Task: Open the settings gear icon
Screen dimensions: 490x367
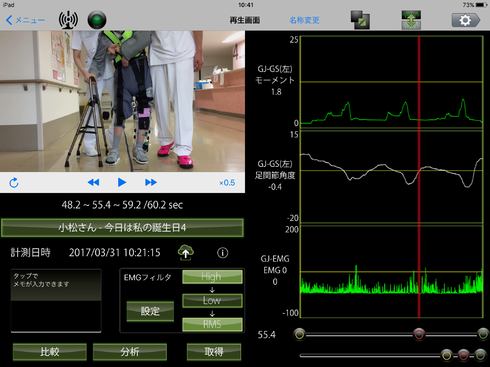Action: [466, 20]
